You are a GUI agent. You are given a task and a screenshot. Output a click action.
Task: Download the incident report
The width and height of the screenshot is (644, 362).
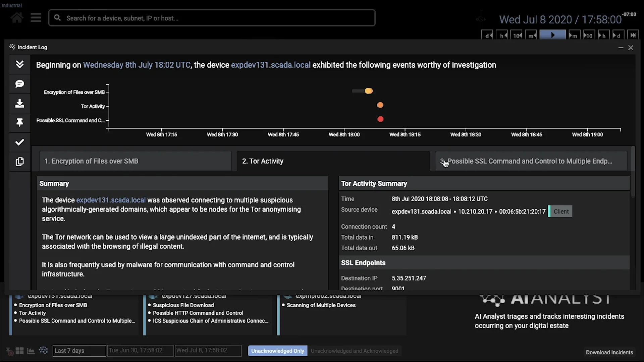click(x=20, y=104)
